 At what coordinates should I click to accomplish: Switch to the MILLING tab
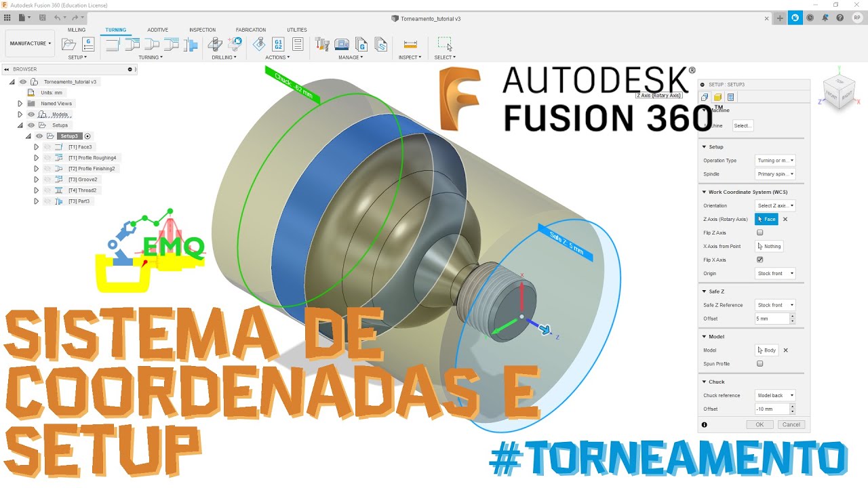[77, 30]
